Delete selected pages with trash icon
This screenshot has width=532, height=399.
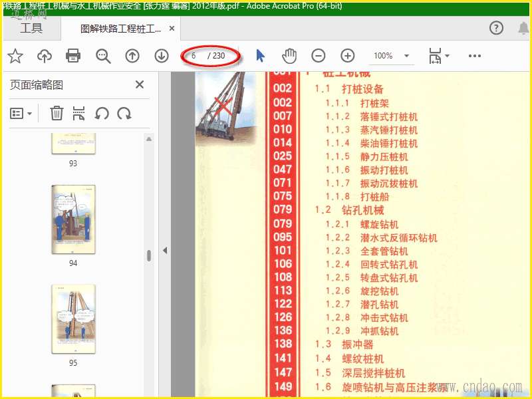point(57,113)
